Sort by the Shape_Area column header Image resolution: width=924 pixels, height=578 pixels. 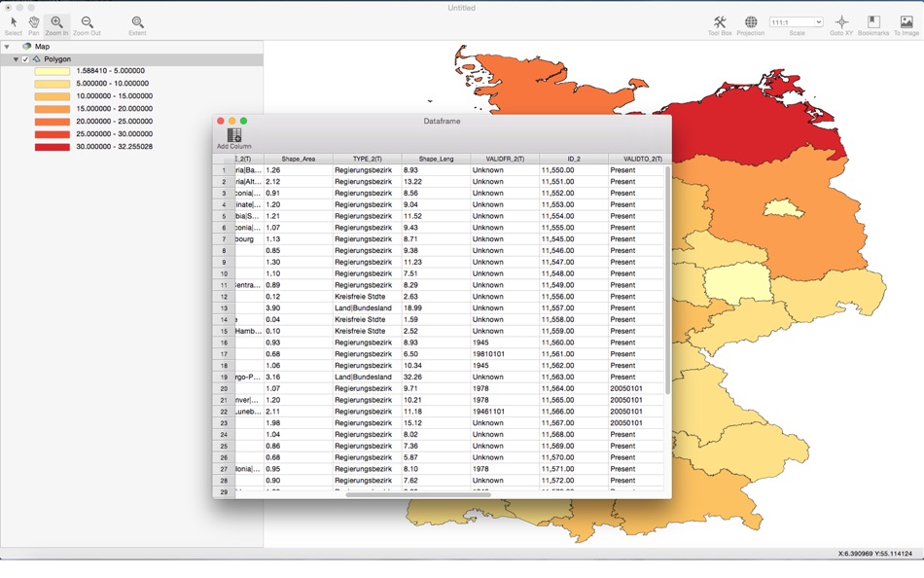299,159
